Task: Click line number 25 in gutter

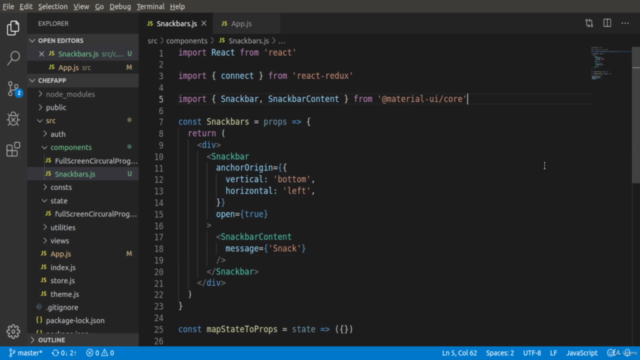Action: point(159,329)
